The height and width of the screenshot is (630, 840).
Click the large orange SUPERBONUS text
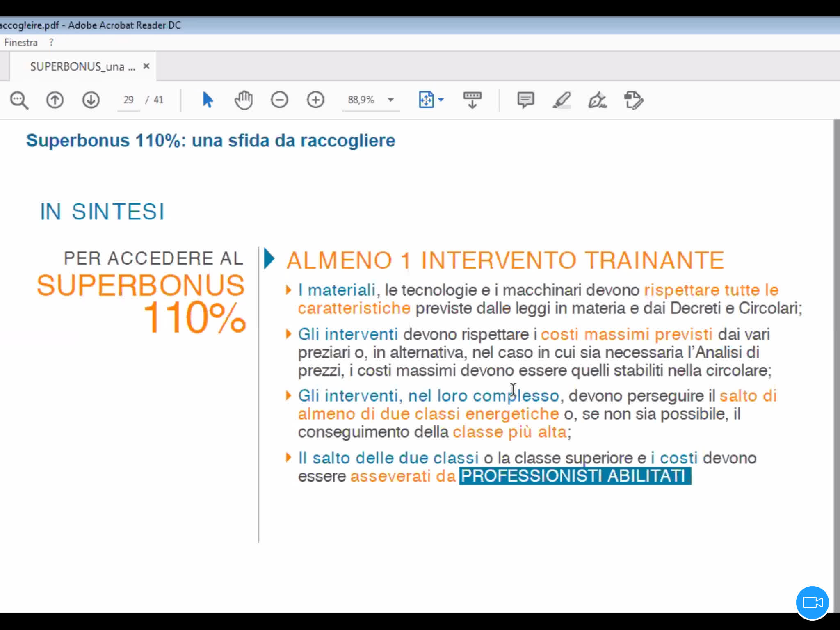141,285
